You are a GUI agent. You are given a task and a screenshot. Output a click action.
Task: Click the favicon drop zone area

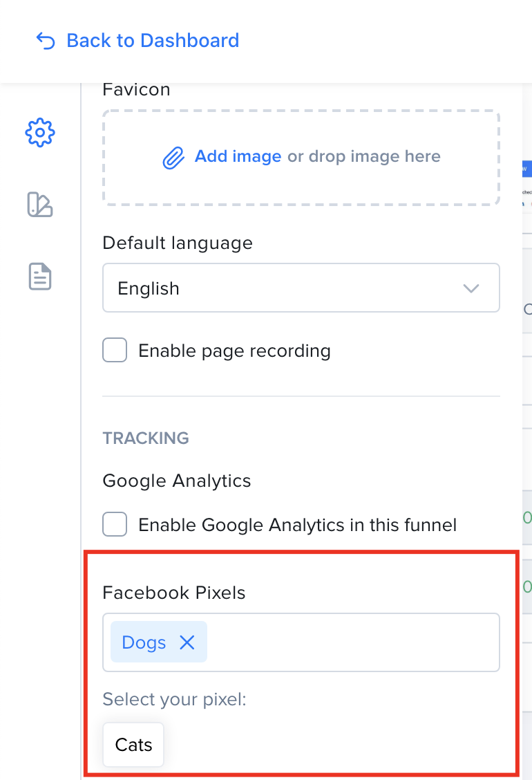pos(301,158)
